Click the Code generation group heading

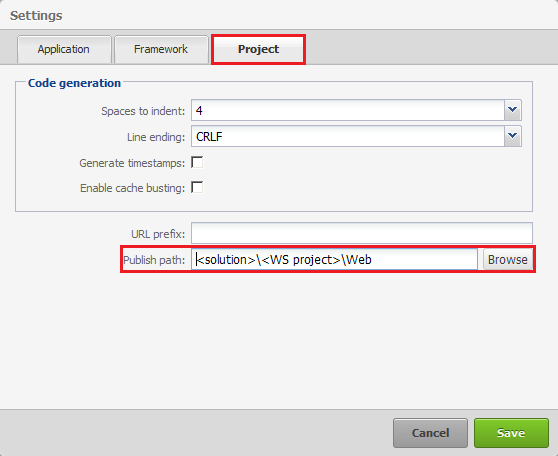click(x=74, y=83)
